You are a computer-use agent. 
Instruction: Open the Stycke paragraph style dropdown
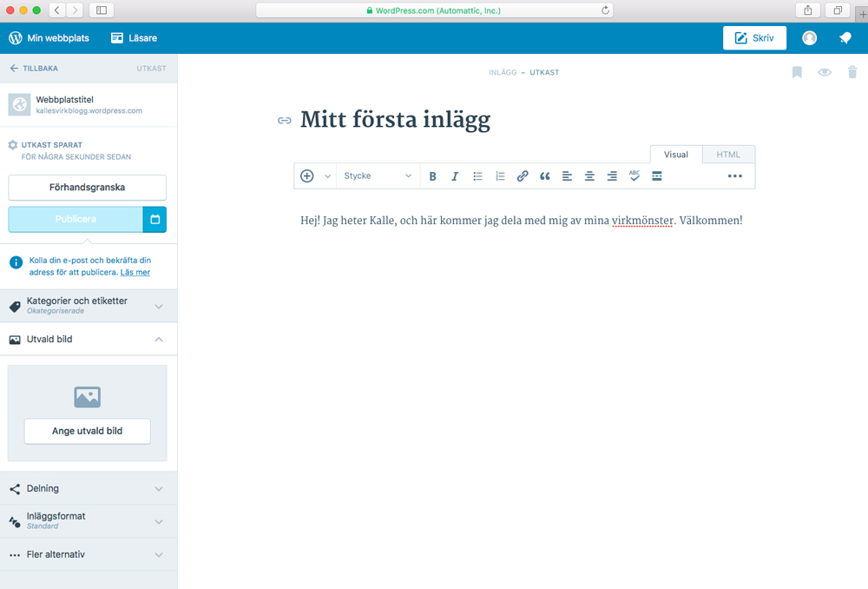pos(378,176)
